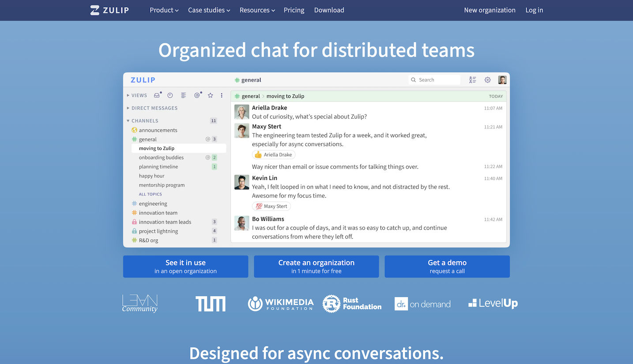Click the 11:07 AM timestamp
Screen dimensions: 633x364
[x=493, y=108]
